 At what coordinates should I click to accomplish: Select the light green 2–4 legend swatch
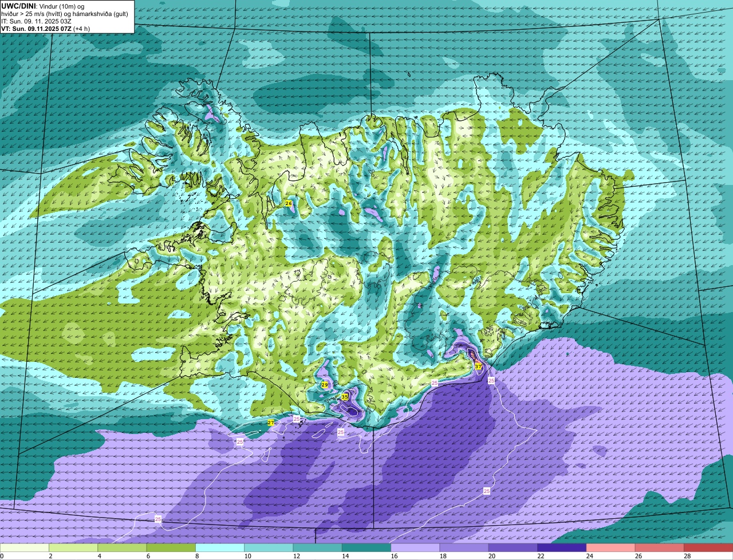click(73, 547)
